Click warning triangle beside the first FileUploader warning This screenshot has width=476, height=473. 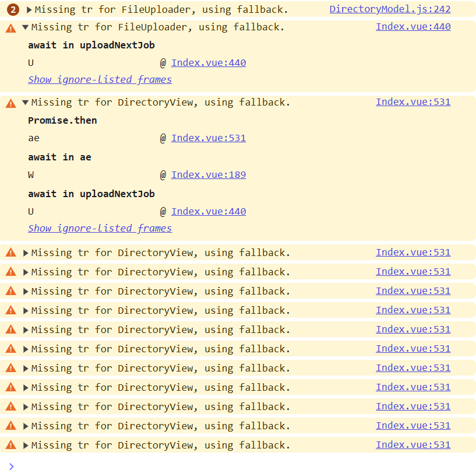click(9, 27)
